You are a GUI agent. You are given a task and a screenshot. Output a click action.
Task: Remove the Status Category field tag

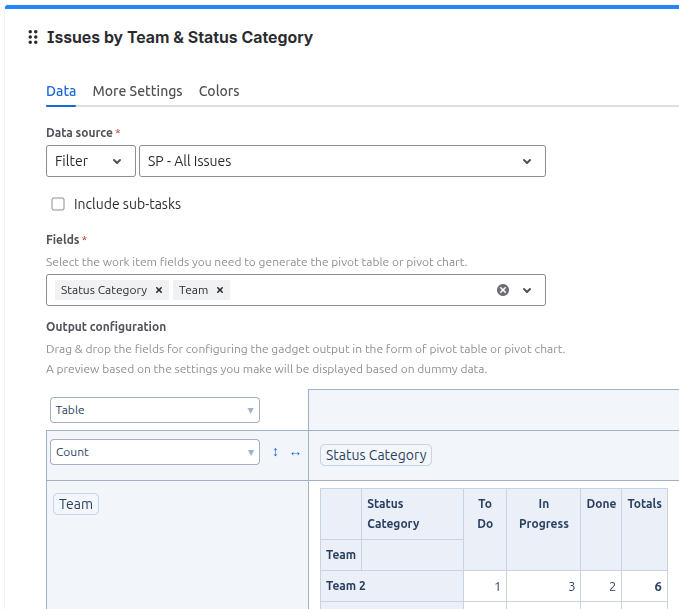(x=159, y=290)
